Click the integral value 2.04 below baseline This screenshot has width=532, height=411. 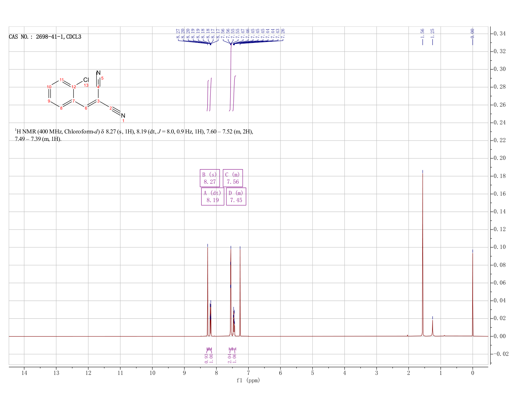(230, 358)
